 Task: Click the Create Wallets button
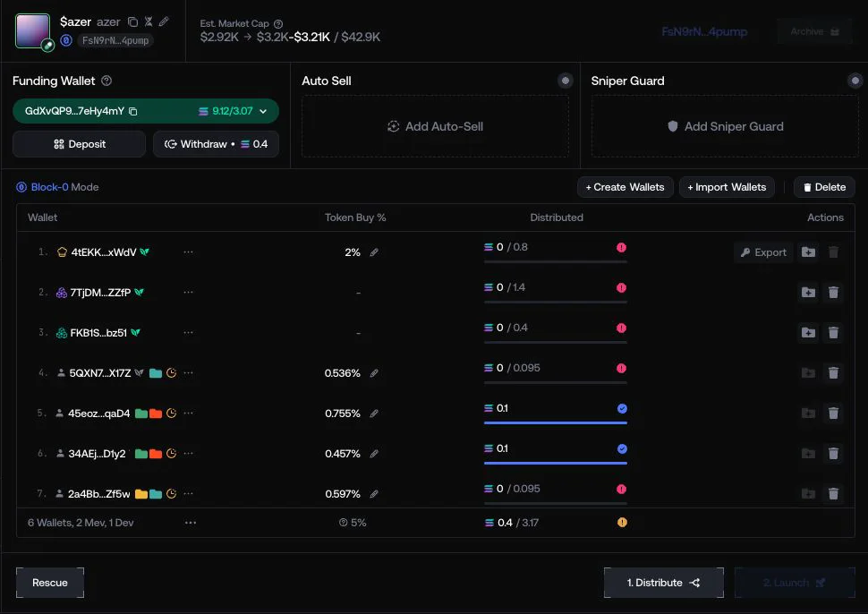pos(625,187)
